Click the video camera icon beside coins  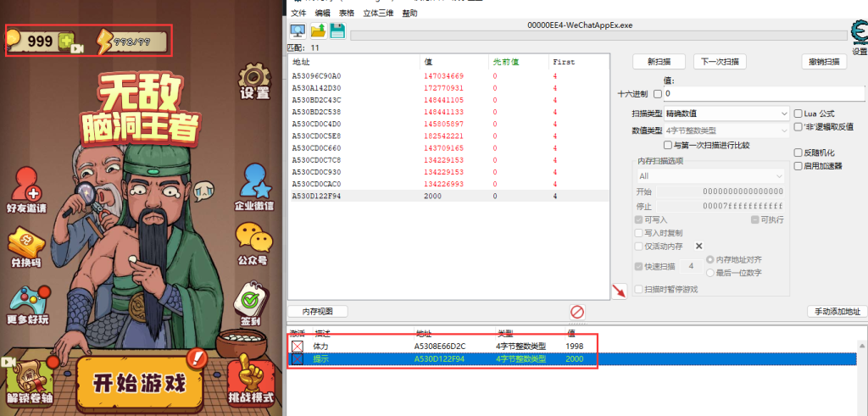coord(78,49)
